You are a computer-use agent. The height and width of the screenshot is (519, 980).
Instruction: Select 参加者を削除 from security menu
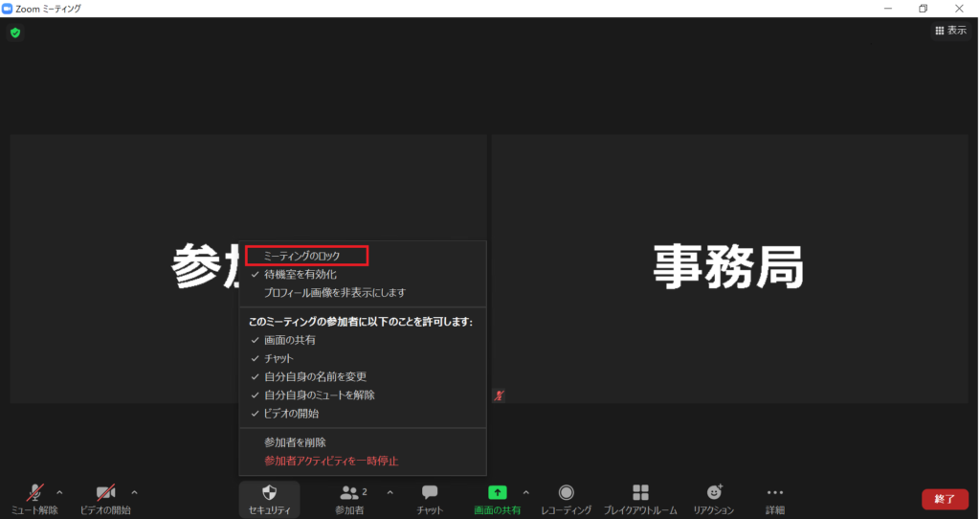(295, 442)
